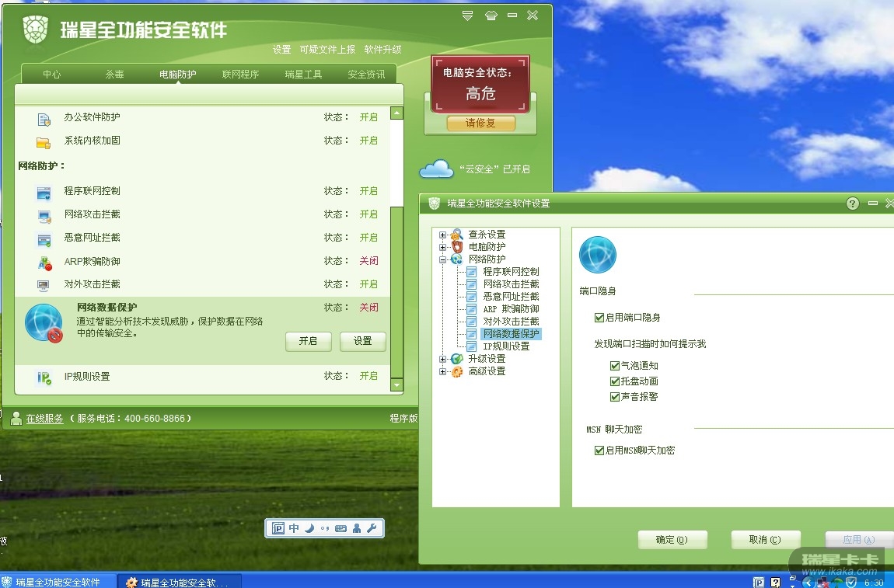Click the 办公软件防护 row icon
Viewport: 894px width, 588px height.
point(44,119)
